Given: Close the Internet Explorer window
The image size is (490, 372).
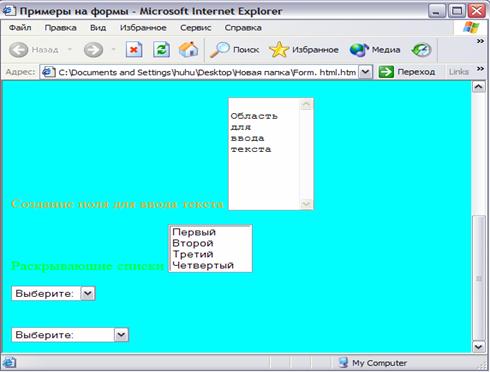Looking at the screenshot, I should 477,11.
